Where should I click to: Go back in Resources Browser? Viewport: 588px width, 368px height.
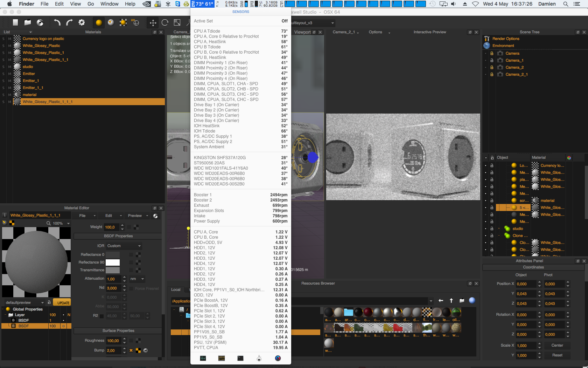441,301
